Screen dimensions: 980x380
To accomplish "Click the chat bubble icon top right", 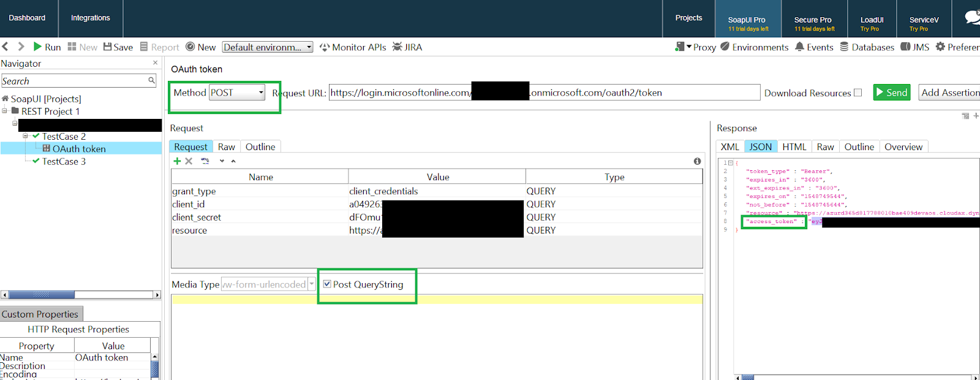I will 972,17.
